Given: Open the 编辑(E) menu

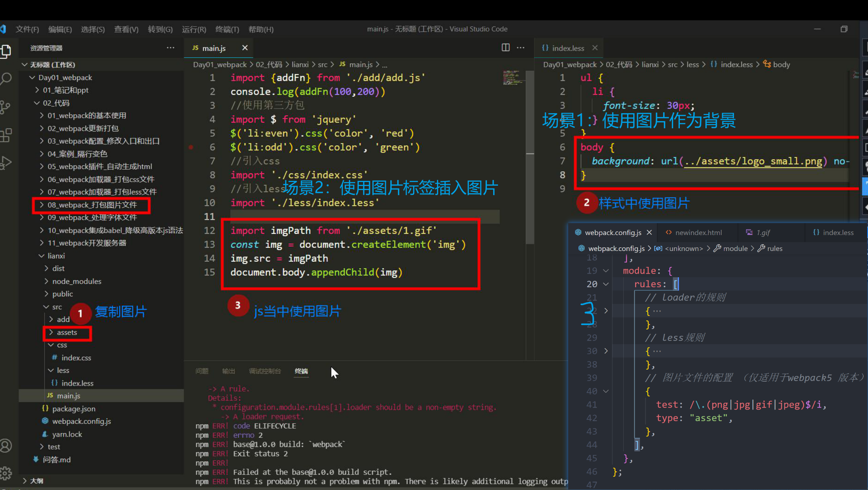Looking at the screenshot, I should click(x=60, y=29).
